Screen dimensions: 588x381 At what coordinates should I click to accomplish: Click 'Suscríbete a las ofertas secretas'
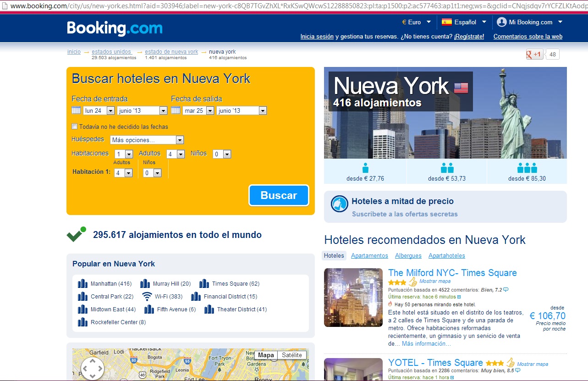(x=405, y=214)
